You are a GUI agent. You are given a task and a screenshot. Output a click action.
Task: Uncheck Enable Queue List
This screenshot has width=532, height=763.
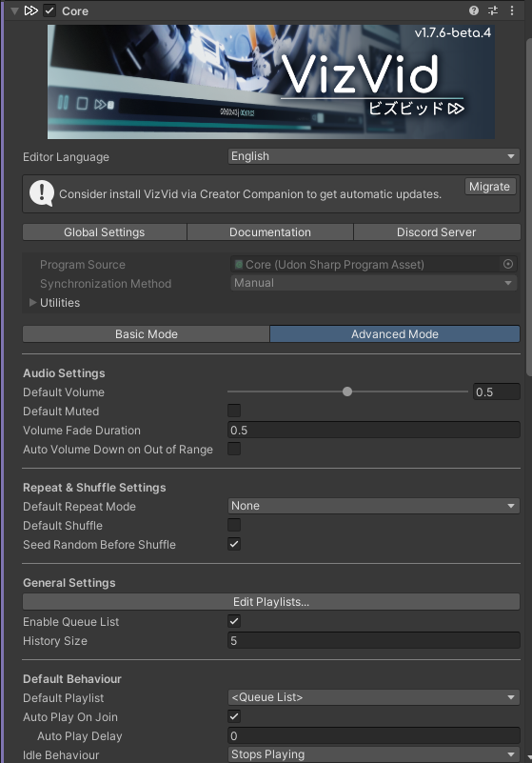tap(234, 621)
